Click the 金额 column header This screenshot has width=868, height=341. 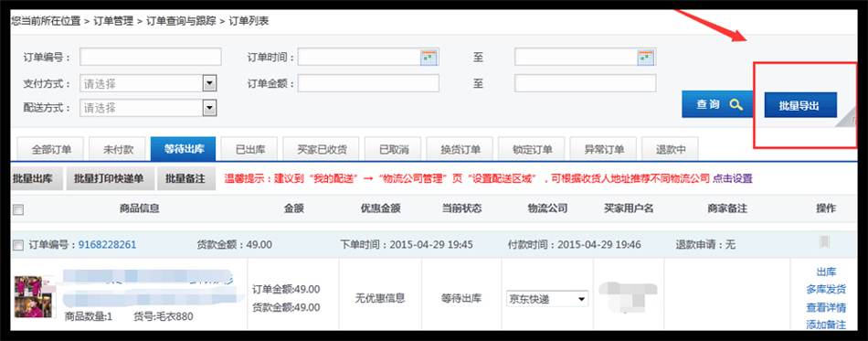(x=294, y=208)
